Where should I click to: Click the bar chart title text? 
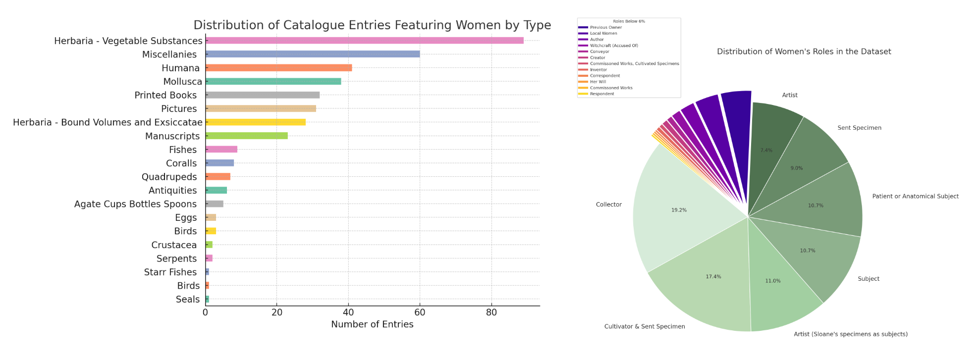coord(372,25)
